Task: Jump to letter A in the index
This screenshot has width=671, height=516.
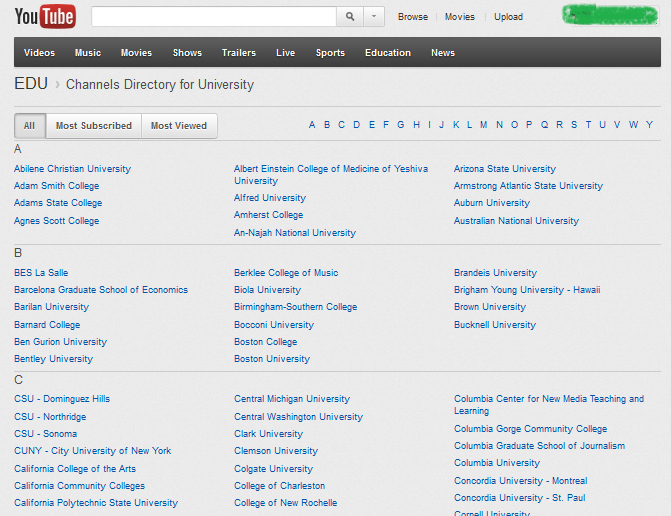Action: [x=312, y=125]
